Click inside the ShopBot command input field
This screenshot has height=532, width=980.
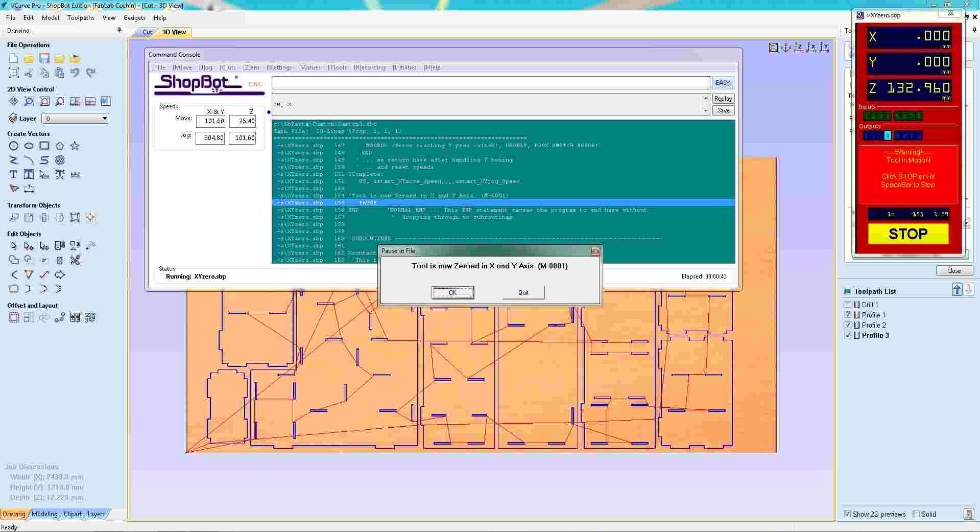(490, 82)
